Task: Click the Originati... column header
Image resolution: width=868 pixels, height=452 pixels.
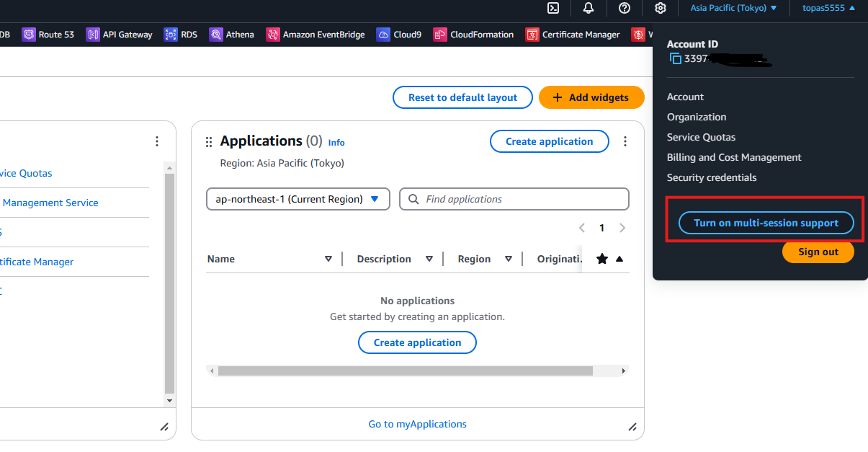Action: coord(560,259)
